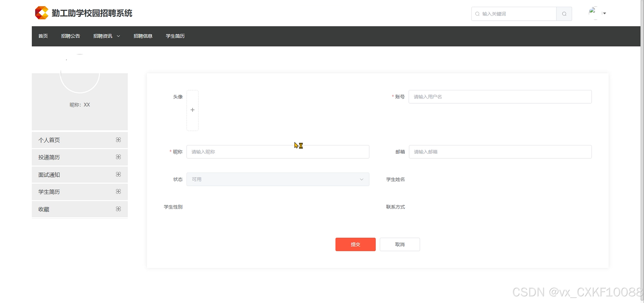
Task: Click the search magnifier button
Action: [x=564, y=14]
